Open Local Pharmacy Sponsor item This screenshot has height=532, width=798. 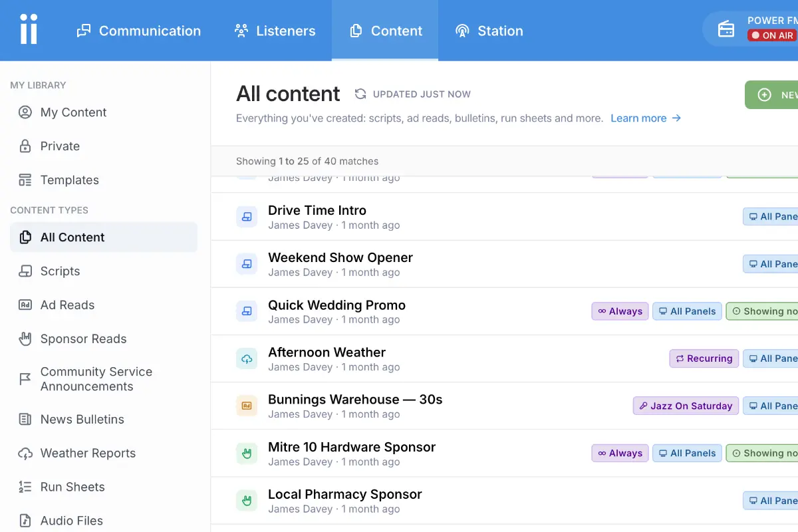point(345,494)
